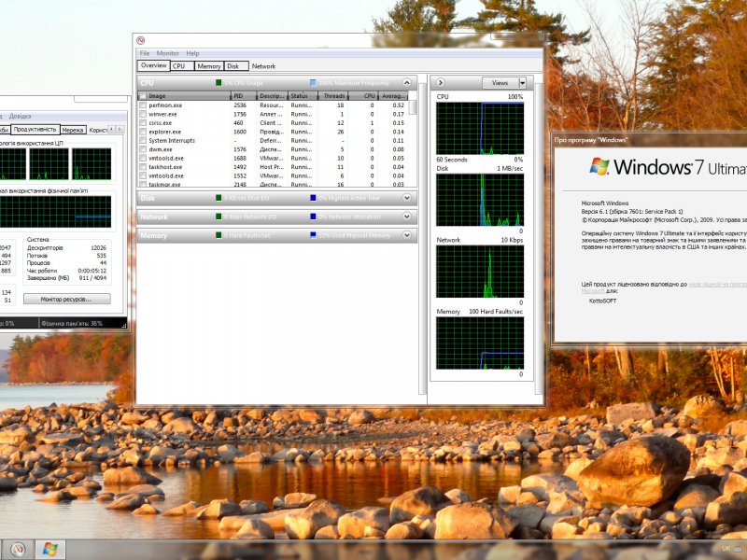Sort processes by the Threads column header
The image size is (747, 560).
[x=332, y=96]
